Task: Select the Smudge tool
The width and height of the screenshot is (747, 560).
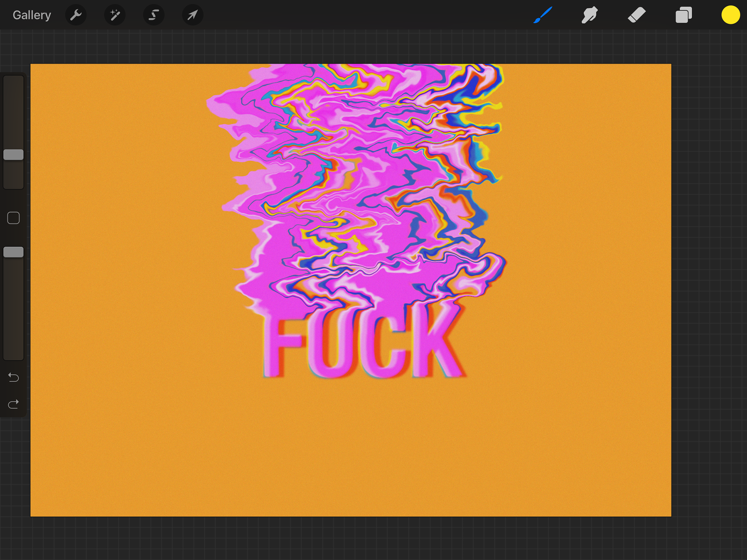Action: pos(589,15)
